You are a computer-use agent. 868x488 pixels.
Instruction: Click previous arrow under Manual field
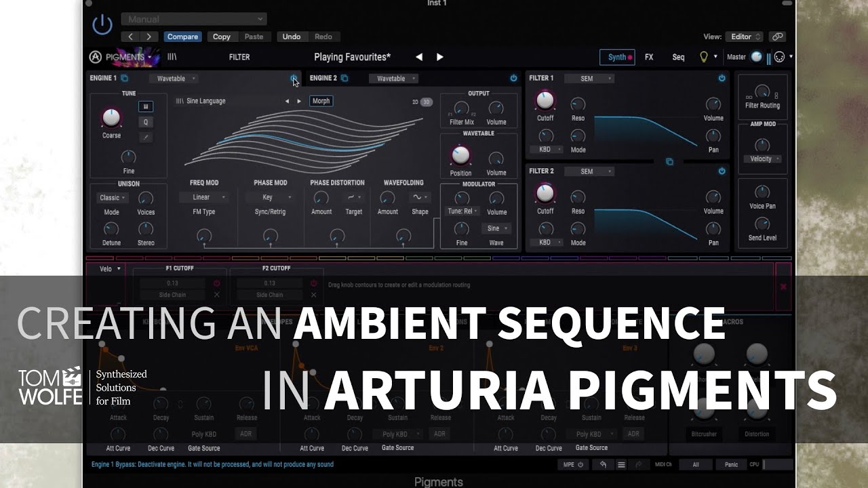click(x=131, y=37)
